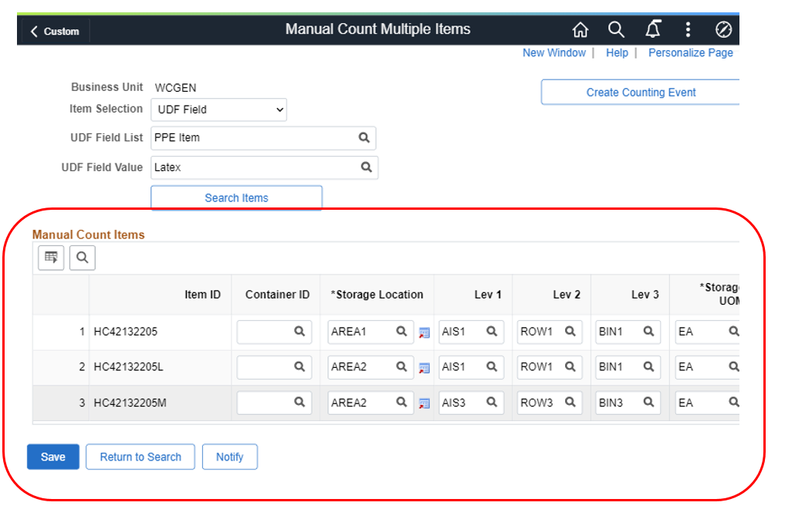812x526 pixels.
Task: Open lookup for row 2 Container ID
Action: [299, 367]
